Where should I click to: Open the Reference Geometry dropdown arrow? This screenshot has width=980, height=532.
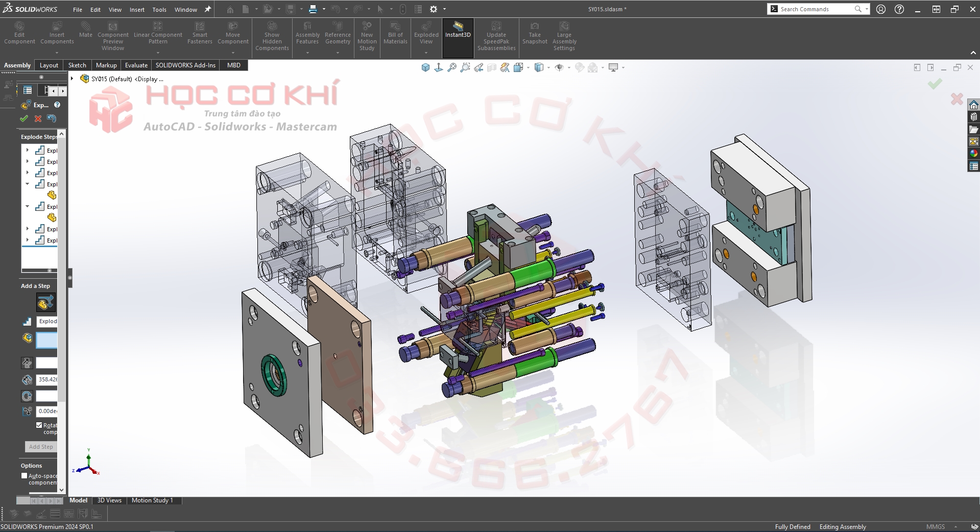[338, 53]
